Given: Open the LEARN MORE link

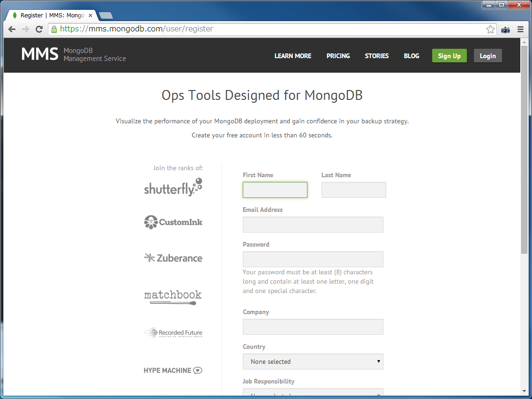Looking at the screenshot, I should tap(293, 55).
